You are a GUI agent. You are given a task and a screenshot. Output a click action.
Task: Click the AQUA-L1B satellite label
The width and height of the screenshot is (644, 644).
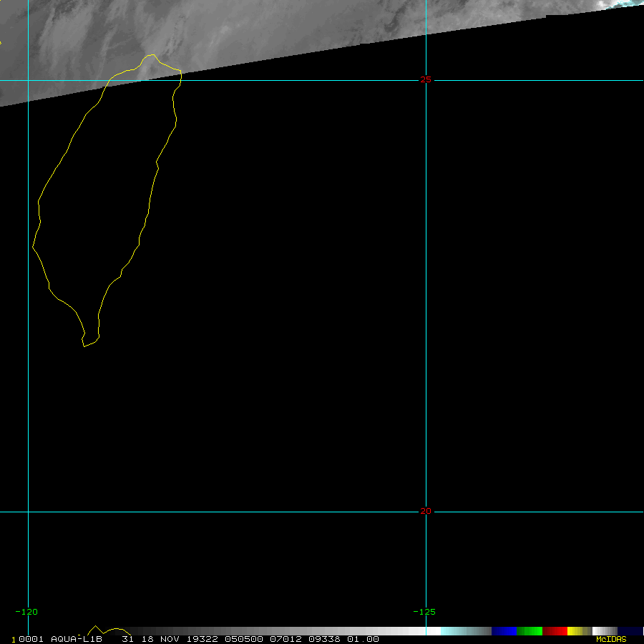point(77,639)
